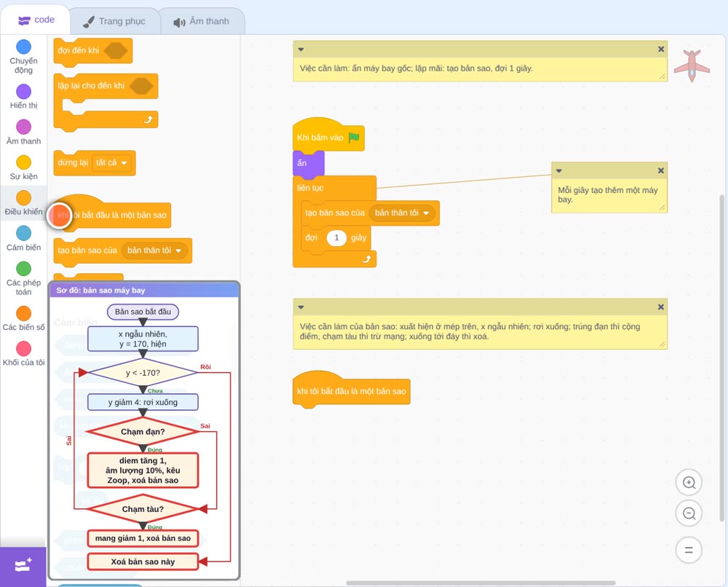Select the Điều khiển block category
Viewport: 728px width, 587px height.
point(23,203)
